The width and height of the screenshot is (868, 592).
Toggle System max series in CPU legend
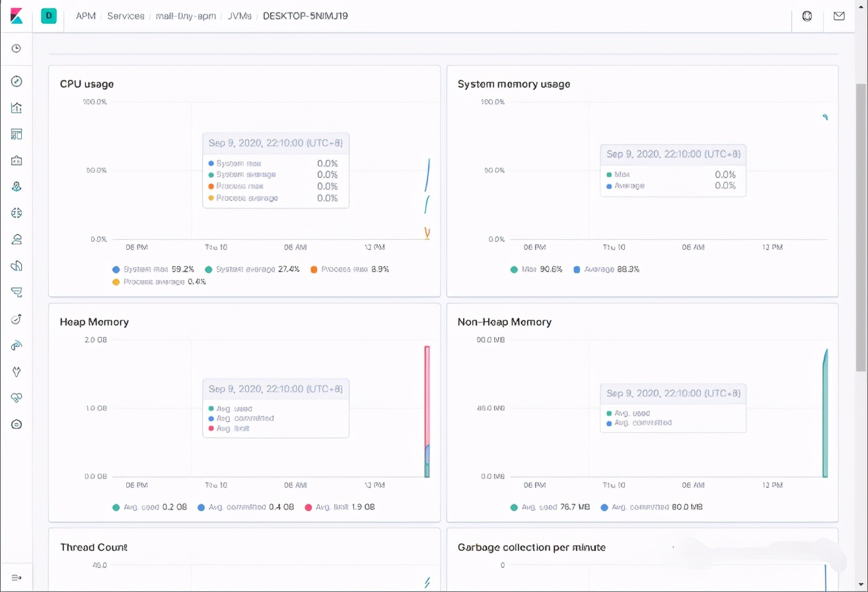click(153, 270)
